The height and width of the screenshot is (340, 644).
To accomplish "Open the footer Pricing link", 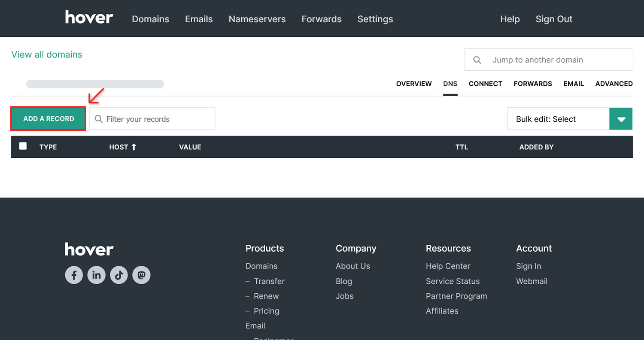I will pos(266,311).
